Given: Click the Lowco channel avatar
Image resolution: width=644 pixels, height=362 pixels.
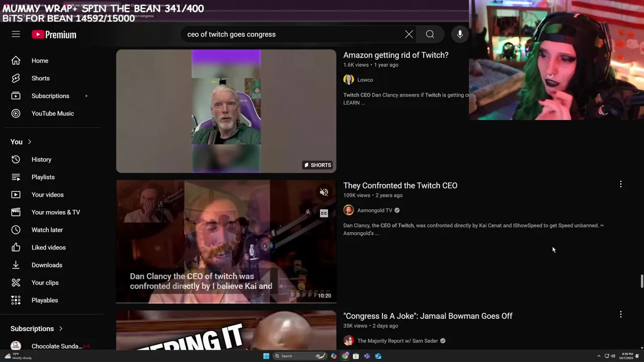Looking at the screenshot, I should [x=349, y=80].
